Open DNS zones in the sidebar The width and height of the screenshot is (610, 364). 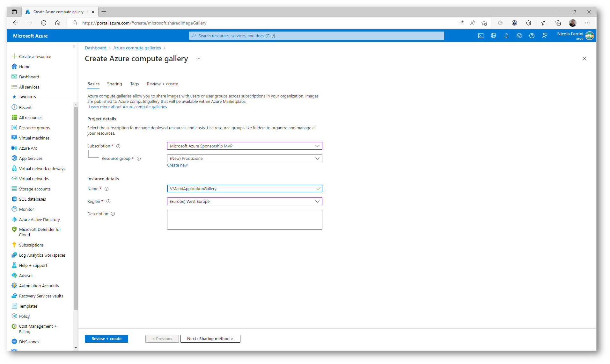pyautogui.click(x=29, y=342)
